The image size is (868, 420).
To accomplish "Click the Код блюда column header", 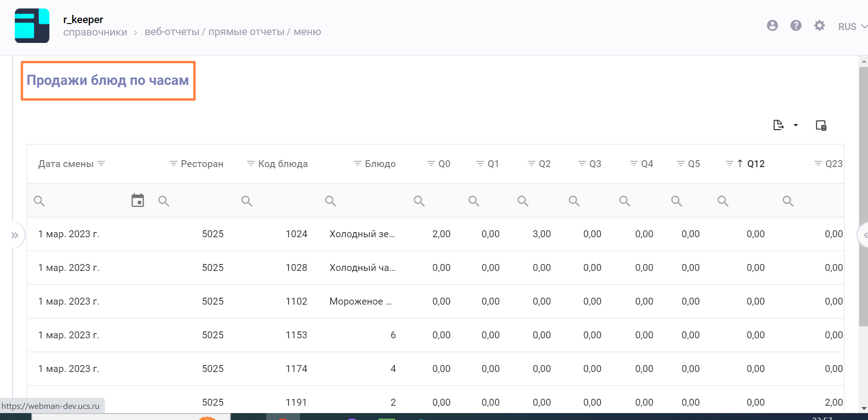I will tap(282, 164).
